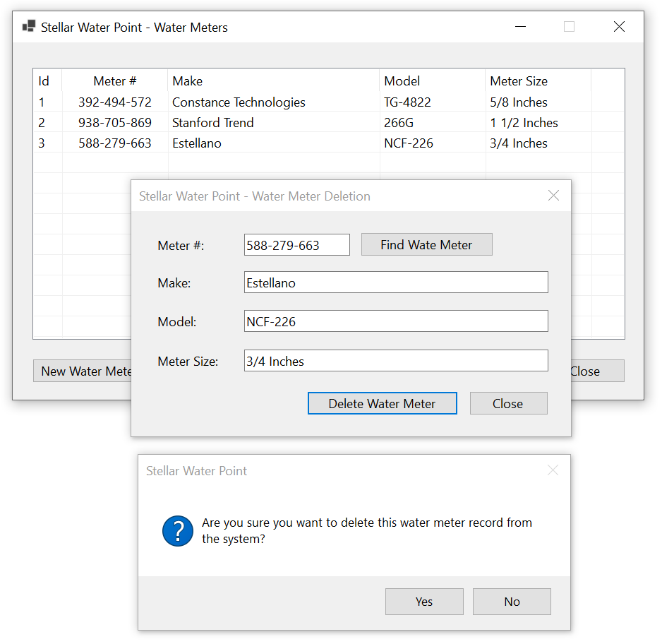Focus the Meter # input field

click(x=297, y=245)
